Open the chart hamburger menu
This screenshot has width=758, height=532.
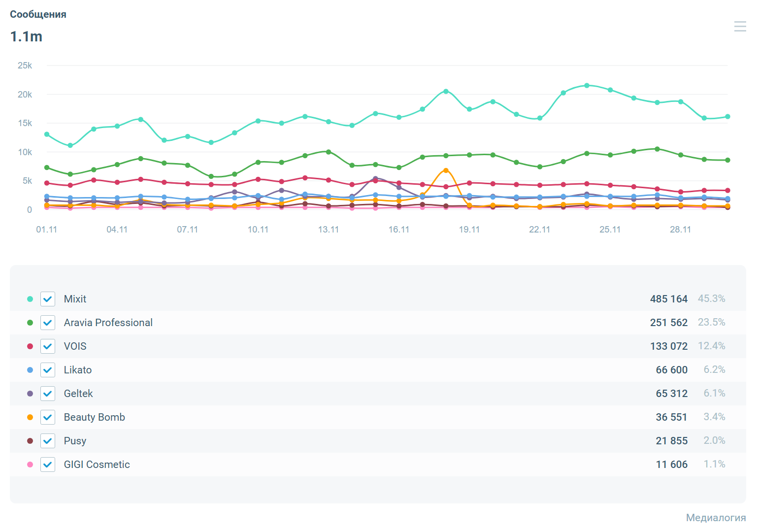point(740,27)
